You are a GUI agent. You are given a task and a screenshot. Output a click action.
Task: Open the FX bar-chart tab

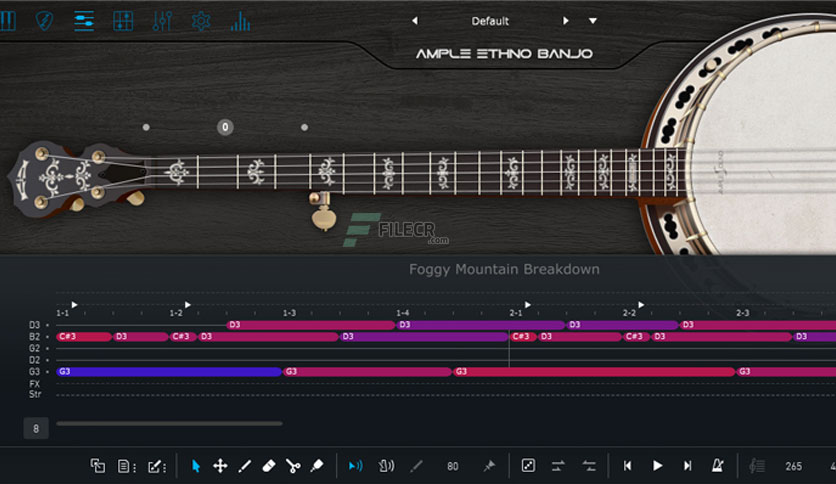[x=240, y=21]
